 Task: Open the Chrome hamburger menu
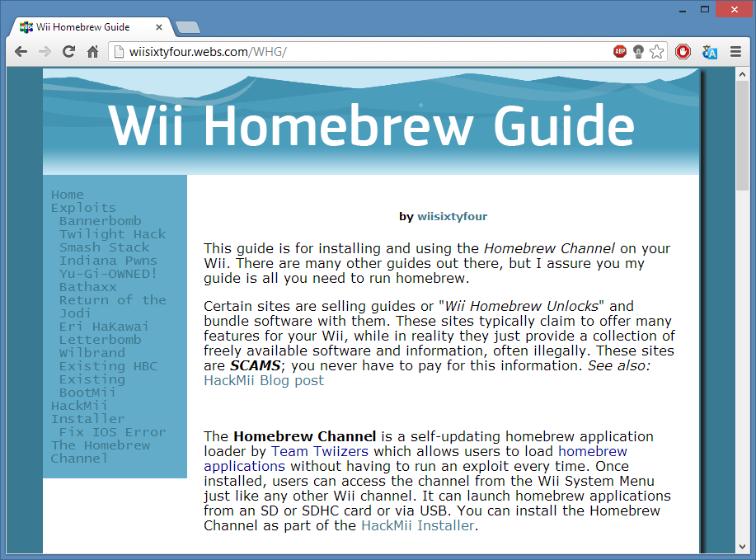point(735,52)
